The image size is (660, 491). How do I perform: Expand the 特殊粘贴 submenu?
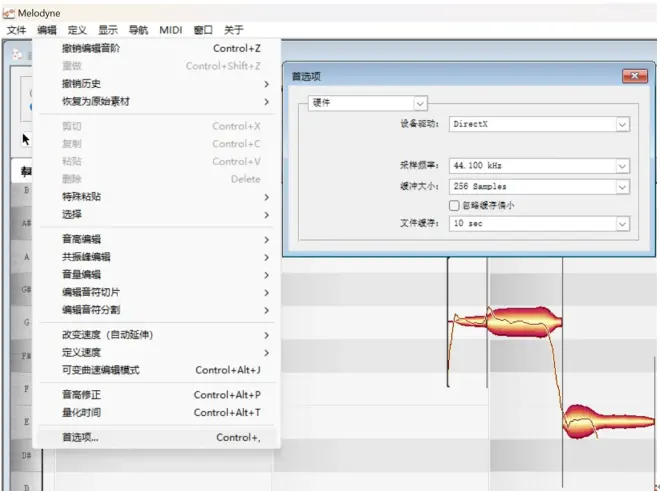[x=157, y=197]
